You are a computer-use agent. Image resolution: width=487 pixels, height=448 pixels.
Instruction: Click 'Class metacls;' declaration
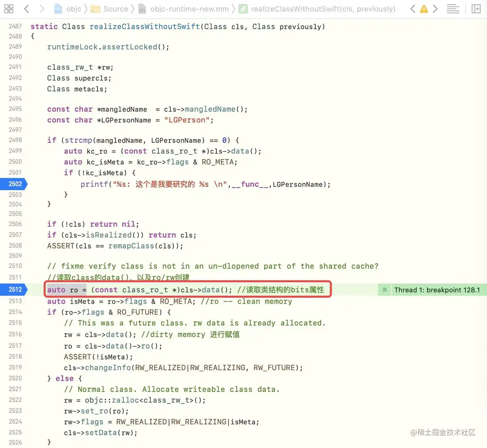[x=77, y=89]
